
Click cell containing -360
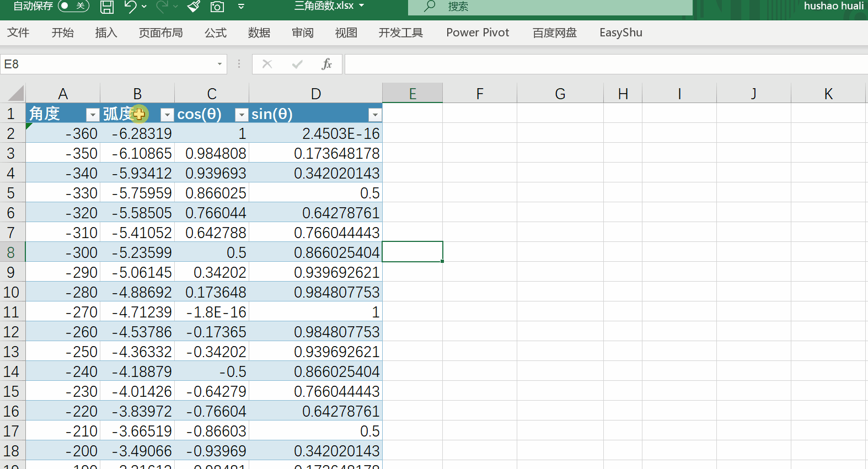63,133
